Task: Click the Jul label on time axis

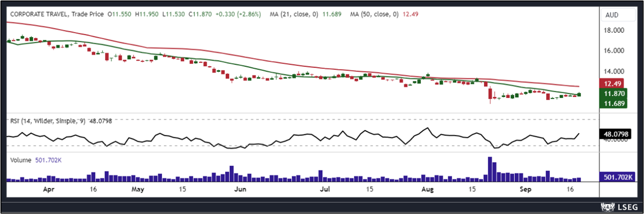Action: click(325, 189)
